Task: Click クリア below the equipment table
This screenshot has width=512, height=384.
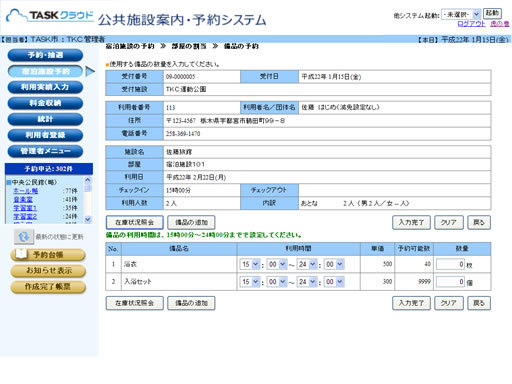Action: tap(449, 303)
